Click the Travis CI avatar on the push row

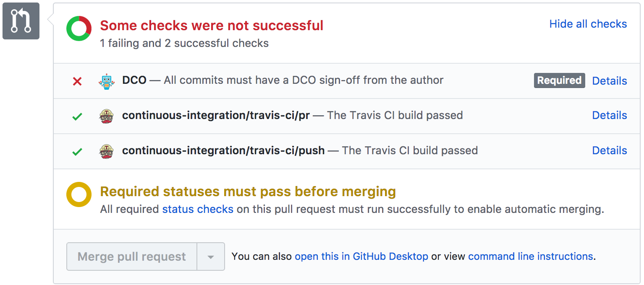[x=107, y=151]
